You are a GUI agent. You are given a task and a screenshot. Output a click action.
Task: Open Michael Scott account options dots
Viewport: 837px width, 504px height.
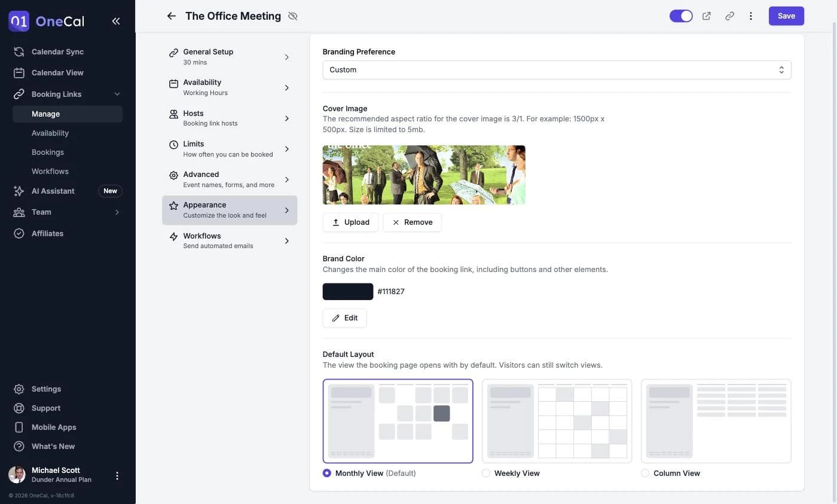click(x=117, y=476)
